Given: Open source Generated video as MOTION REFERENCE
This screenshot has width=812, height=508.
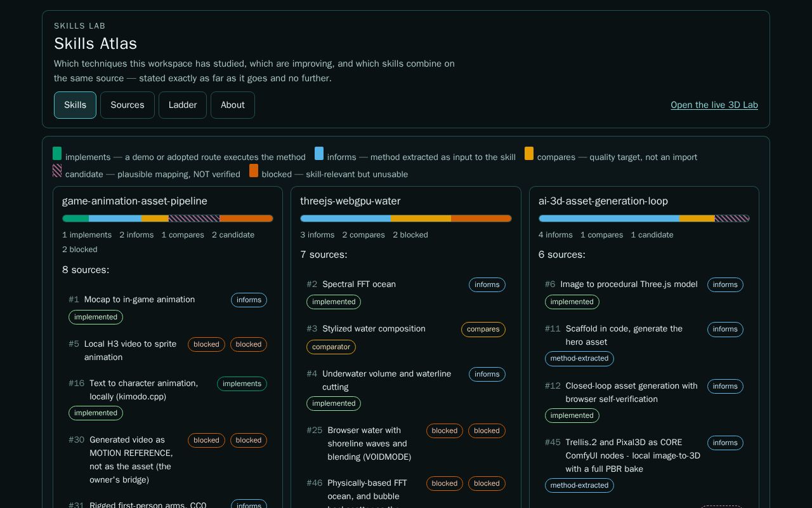Looking at the screenshot, I should tap(131, 460).
